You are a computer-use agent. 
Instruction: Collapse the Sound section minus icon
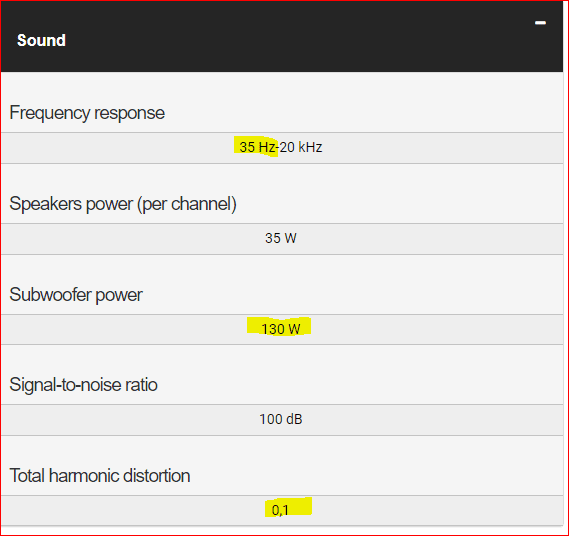540,23
